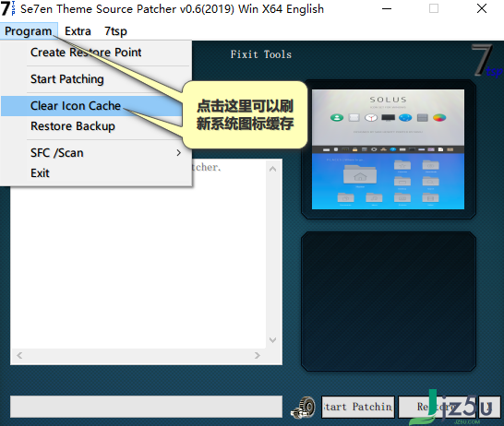504x426 pixels.
Task: Click the log scroll down arrow
Action: coord(272,340)
